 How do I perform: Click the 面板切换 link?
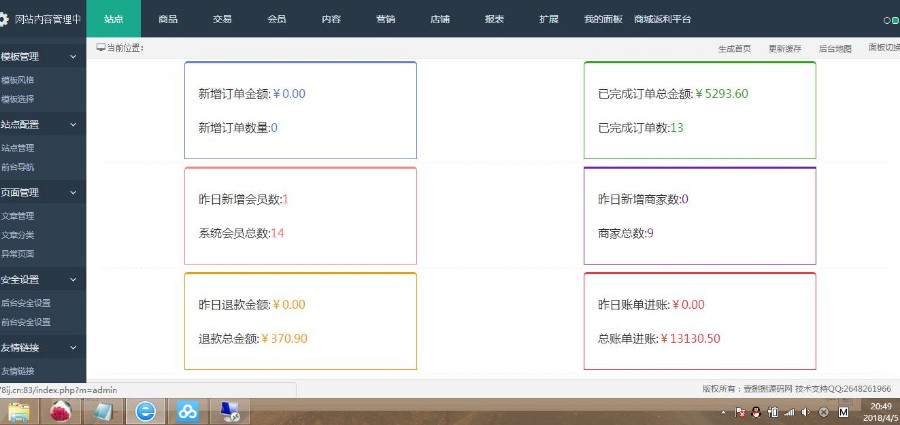[x=884, y=48]
